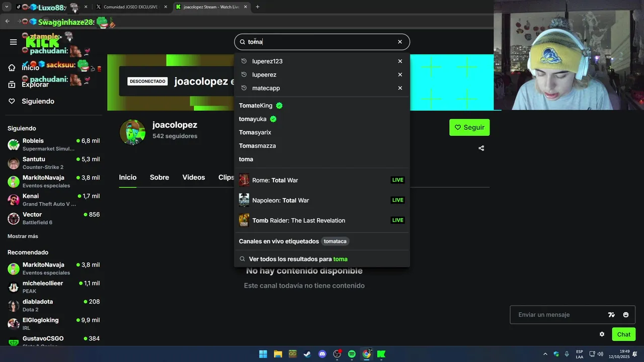This screenshot has height=362, width=644.
Task: Click the share icon under Seguir
Action: click(x=481, y=148)
